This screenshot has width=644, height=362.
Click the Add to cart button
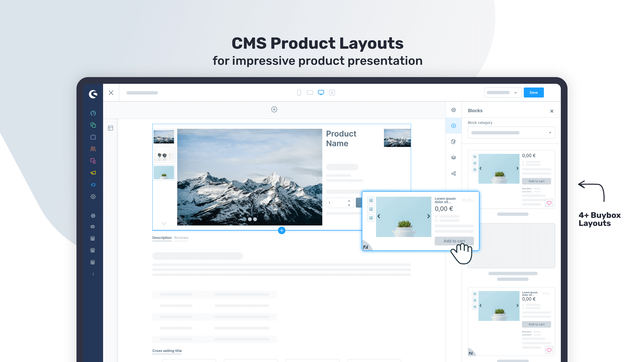pos(454,240)
